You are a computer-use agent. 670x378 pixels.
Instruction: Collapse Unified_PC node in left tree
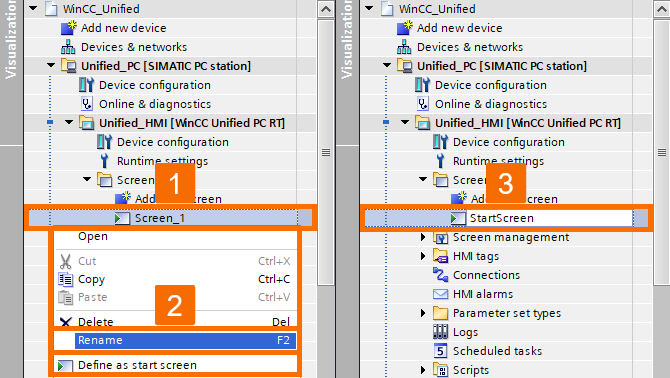click(x=51, y=65)
